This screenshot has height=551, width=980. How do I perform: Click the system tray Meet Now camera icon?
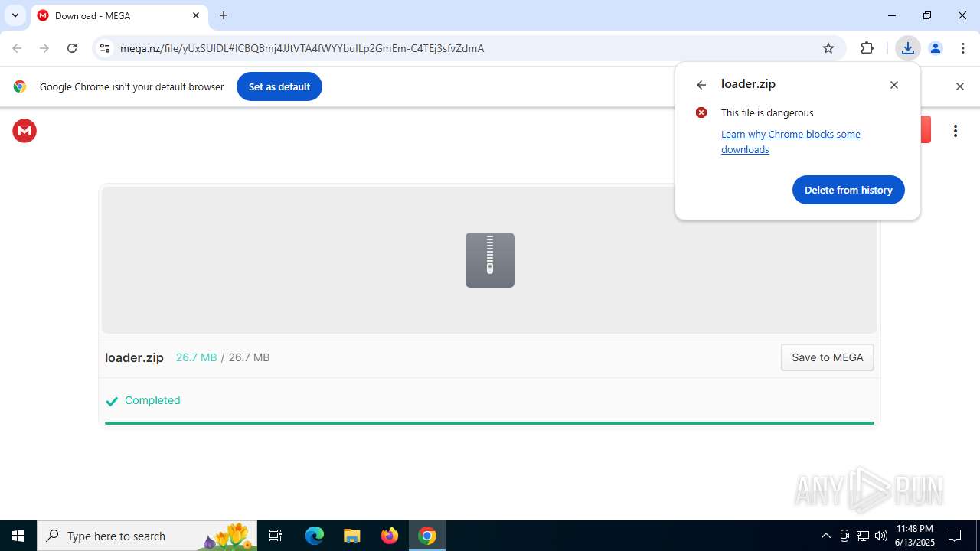844,536
